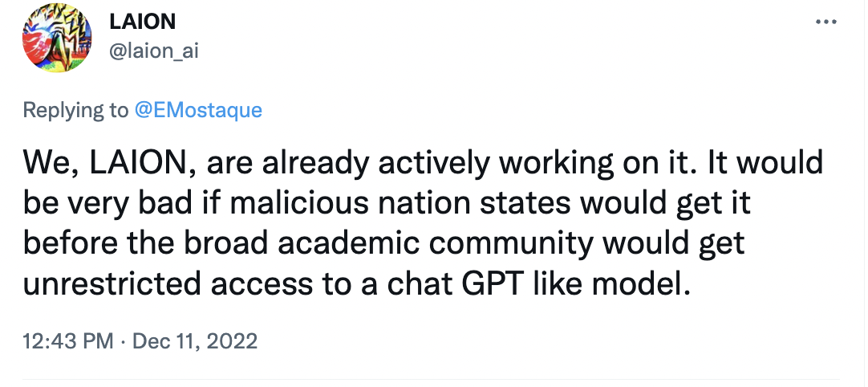Click the dot separator between time and date
Image resolution: width=868 pixels, height=387 pixels.
click(123, 341)
